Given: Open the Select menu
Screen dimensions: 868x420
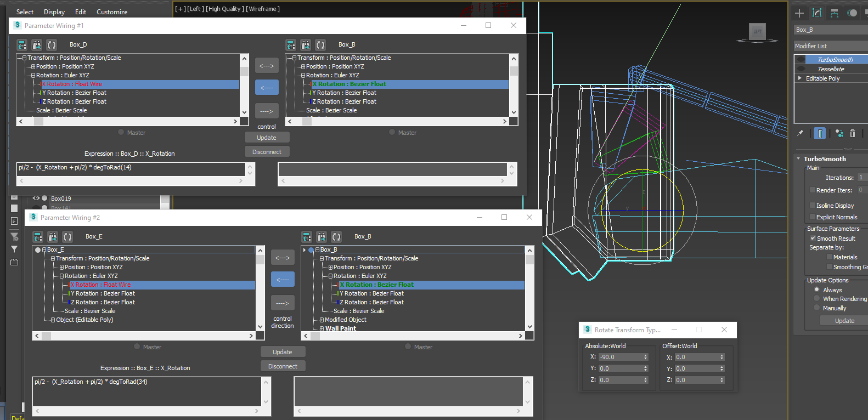Looking at the screenshot, I should tap(25, 12).
